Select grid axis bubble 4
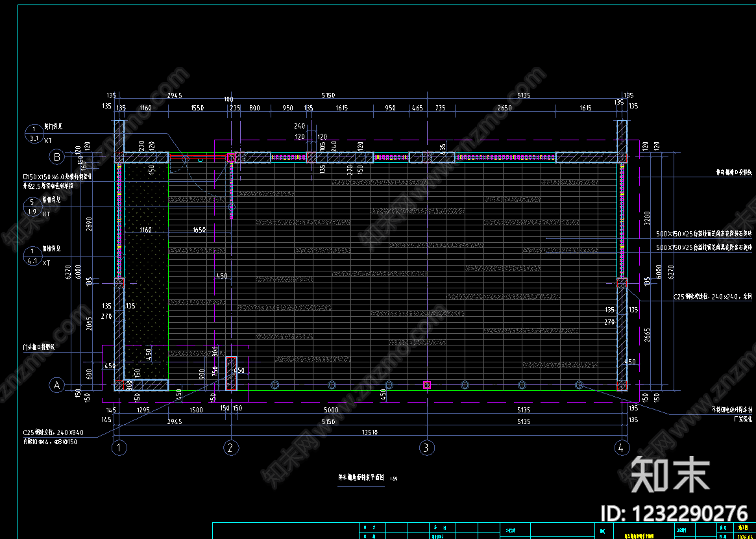Image resolution: width=756 pixels, height=539 pixels. coord(622,448)
